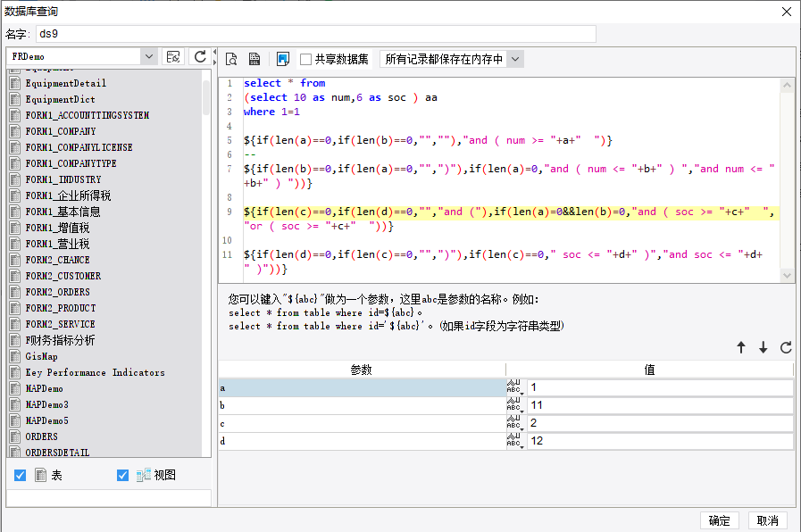
Task: Select the FORM2_CUSTOMER table
Action: pyautogui.click(x=63, y=276)
